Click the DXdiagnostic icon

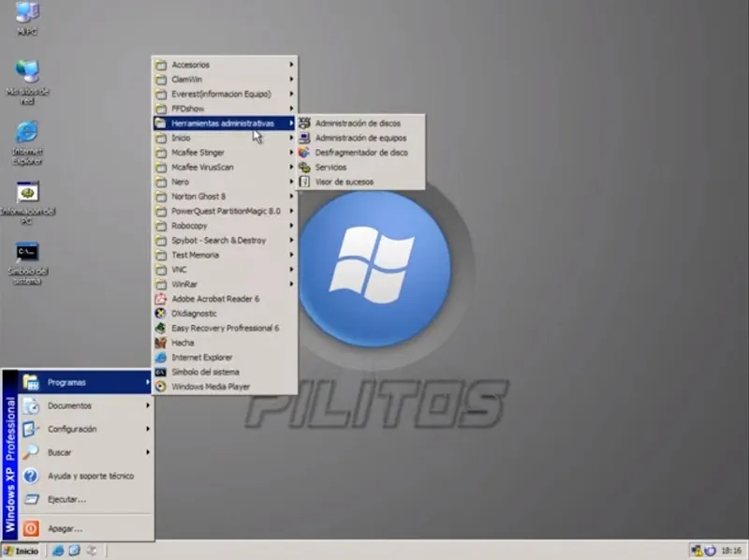(x=161, y=314)
